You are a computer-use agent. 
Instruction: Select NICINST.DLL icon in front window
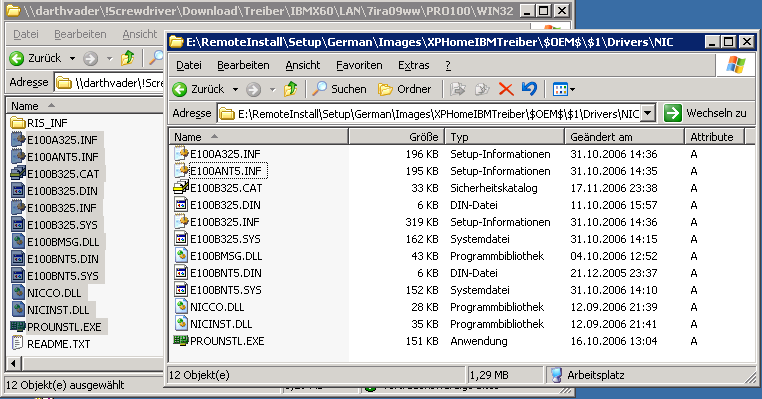(181, 324)
